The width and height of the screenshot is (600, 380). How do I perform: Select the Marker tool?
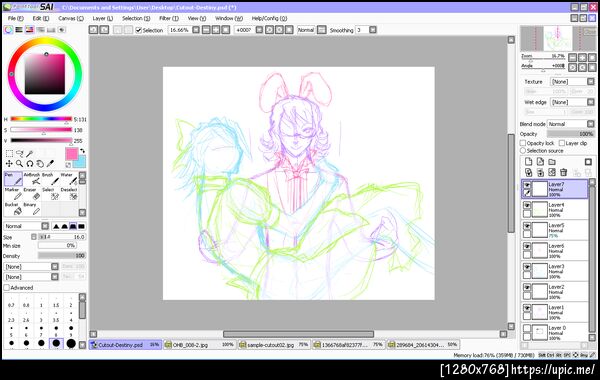[x=13, y=194]
